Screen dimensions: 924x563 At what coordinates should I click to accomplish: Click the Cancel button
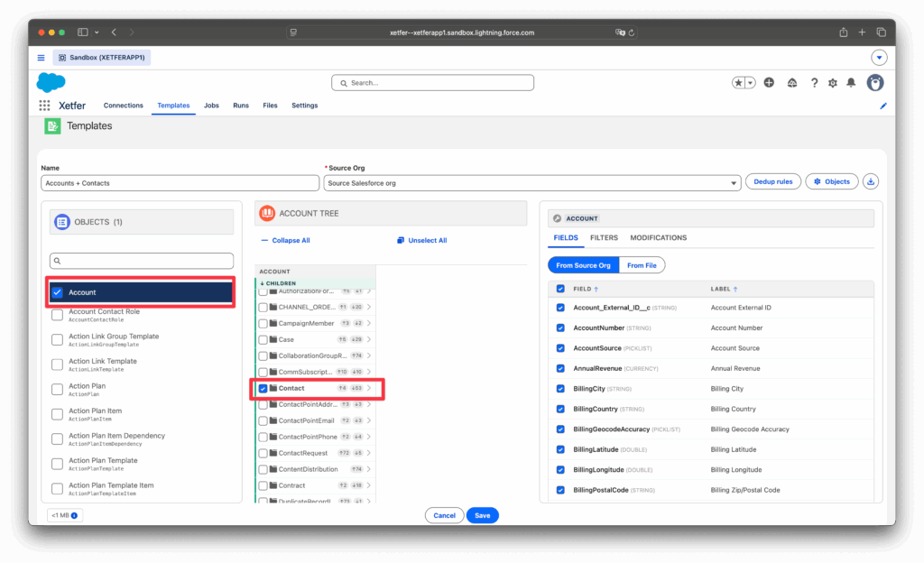click(x=444, y=516)
